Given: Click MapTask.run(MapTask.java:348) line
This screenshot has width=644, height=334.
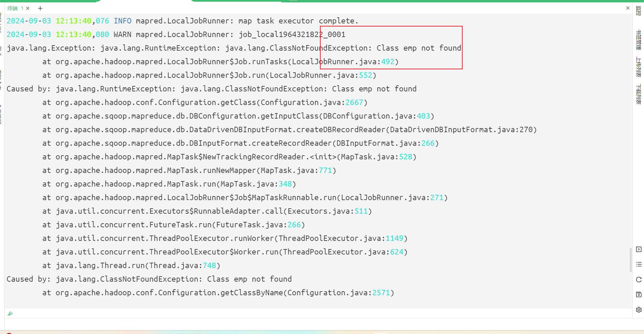Looking at the screenshot, I should (x=169, y=184).
